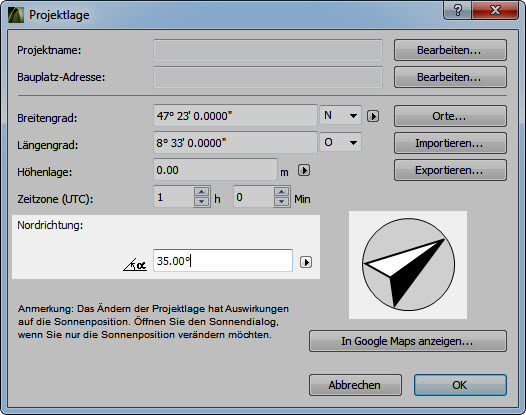This screenshot has height=415, width=526.
Task: Click the north arrow compass graphic
Action: pos(408,265)
